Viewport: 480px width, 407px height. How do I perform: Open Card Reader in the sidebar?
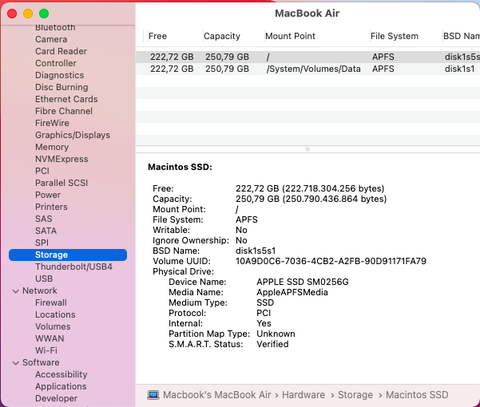tap(61, 51)
